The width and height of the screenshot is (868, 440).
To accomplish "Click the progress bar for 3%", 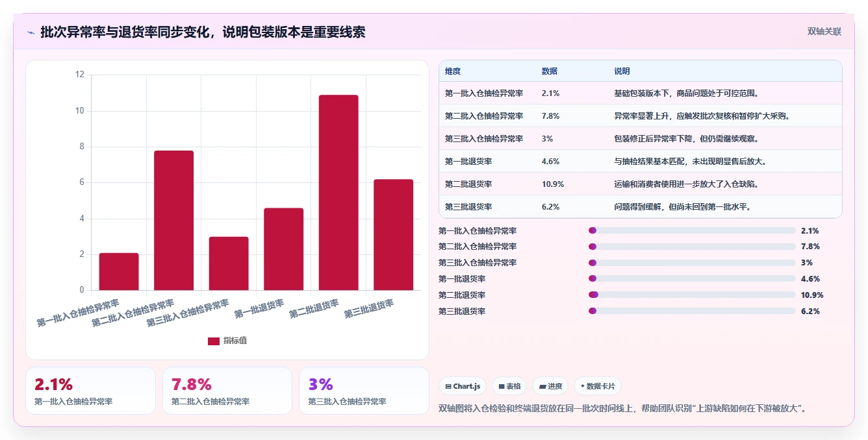I will pyautogui.click(x=692, y=263).
